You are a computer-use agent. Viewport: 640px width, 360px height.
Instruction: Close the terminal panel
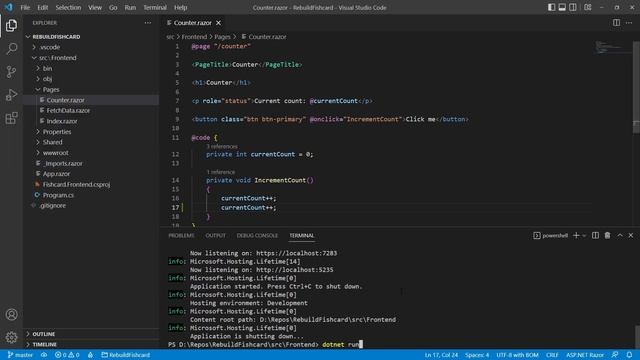[x=631, y=236]
